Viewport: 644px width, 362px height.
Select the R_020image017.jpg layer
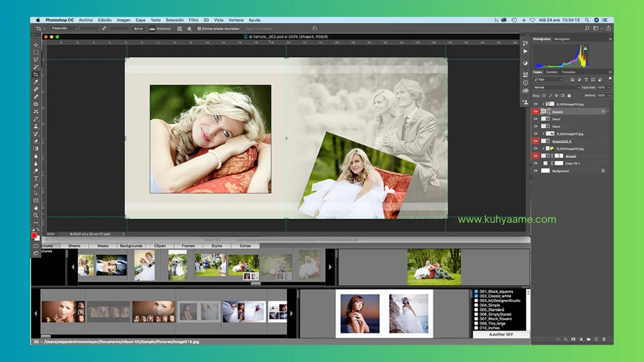pyautogui.click(x=570, y=134)
